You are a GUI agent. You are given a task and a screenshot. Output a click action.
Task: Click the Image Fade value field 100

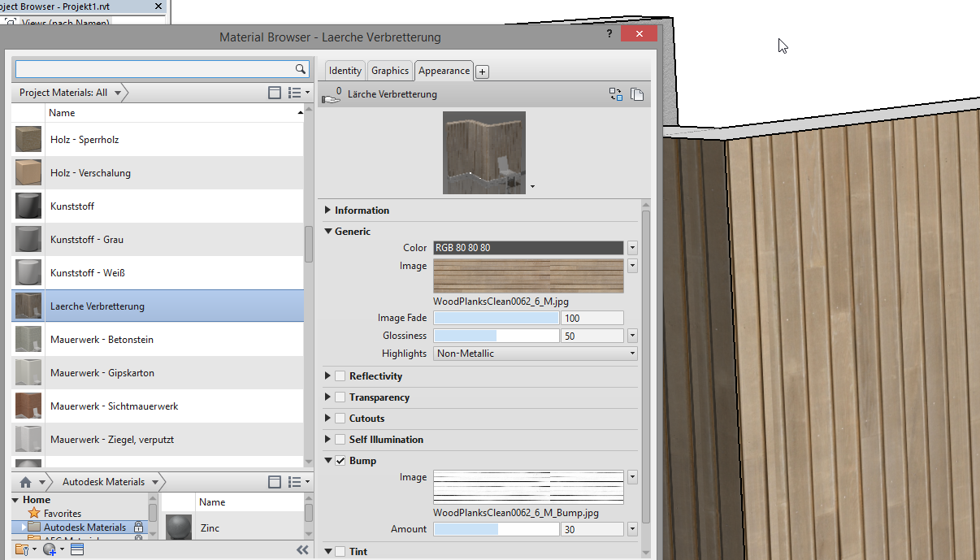point(592,318)
